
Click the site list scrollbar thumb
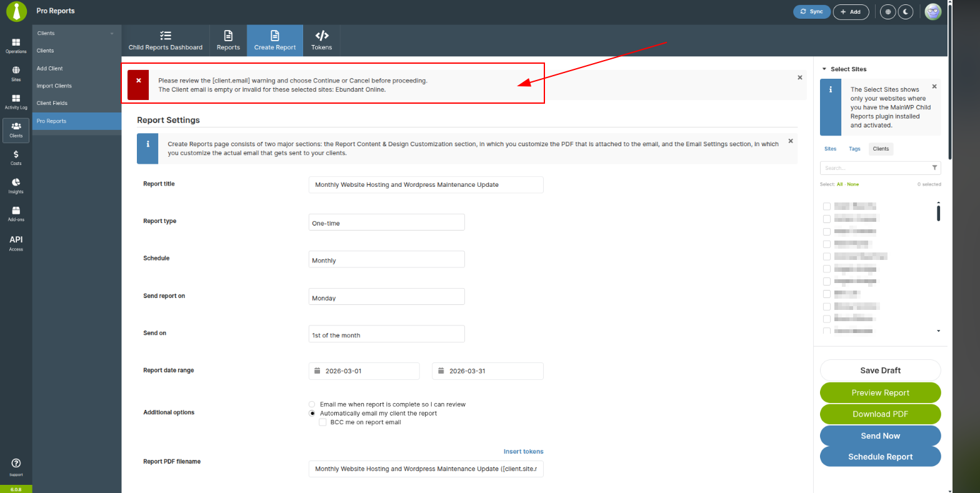pos(938,213)
